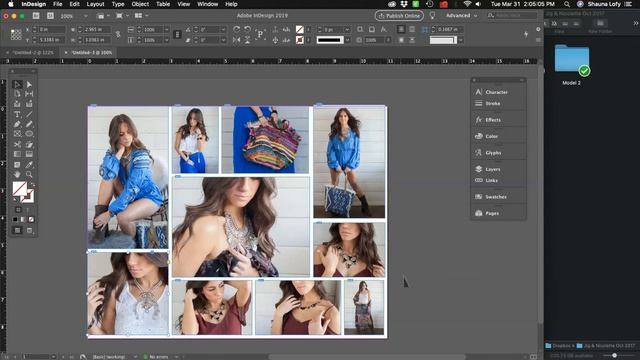Open the Arrange Documents dropdown
Image resolution: width=640 pixels, height=360 pixels.
141,16
